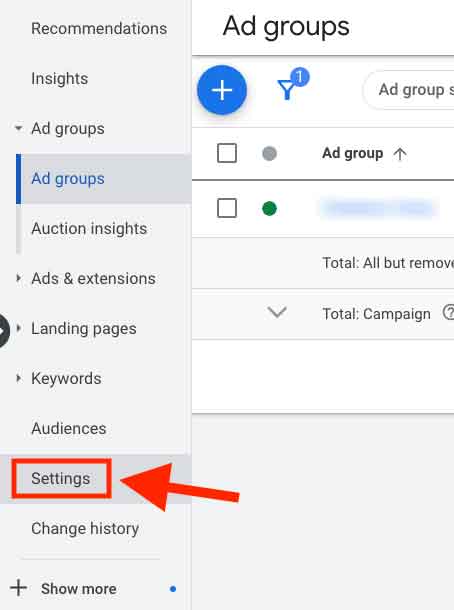
Task: Expand the Keywords sidebar section
Action: point(18,378)
